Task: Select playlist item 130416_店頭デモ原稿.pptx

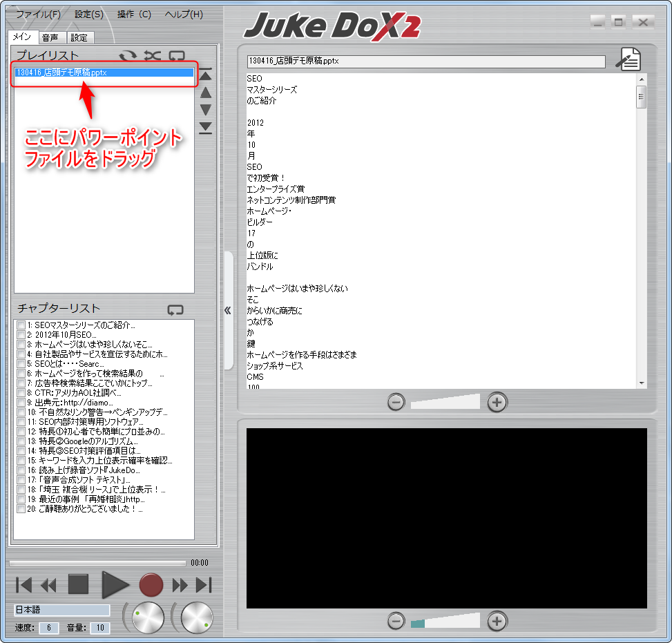Action: 104,73
